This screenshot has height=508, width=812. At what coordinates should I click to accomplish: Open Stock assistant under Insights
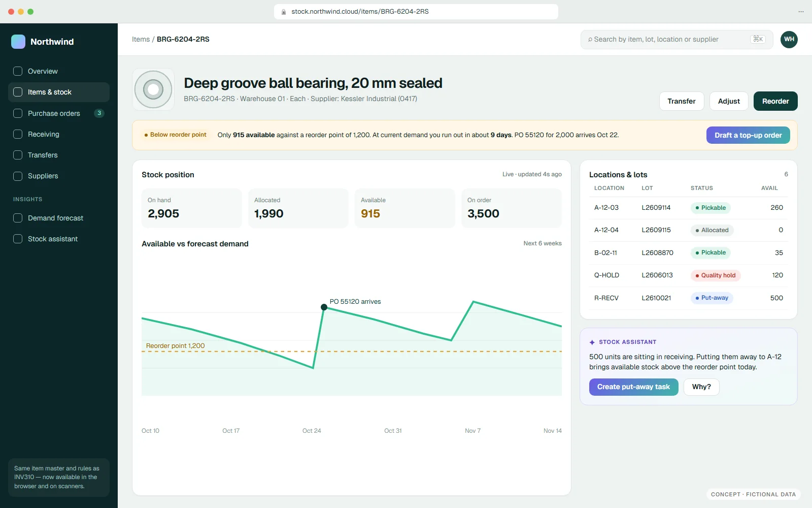click(59, 239)
